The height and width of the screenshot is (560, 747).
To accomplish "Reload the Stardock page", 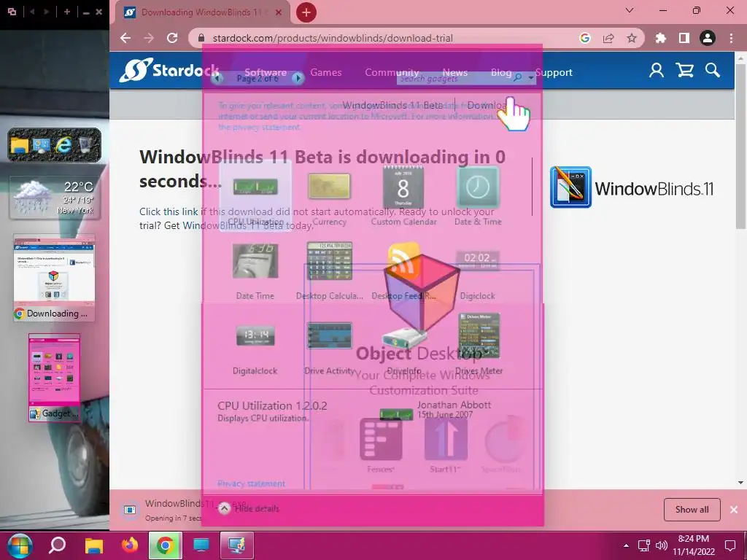I will [172, 38].
